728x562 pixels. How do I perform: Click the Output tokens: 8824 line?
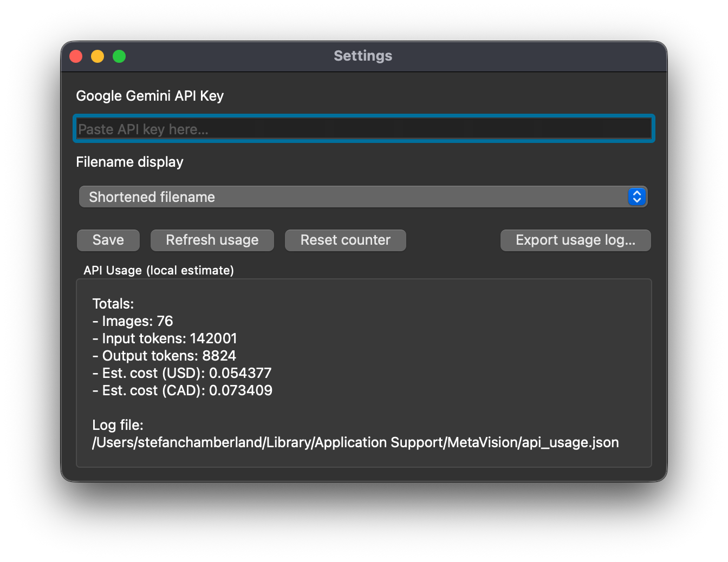164,356
